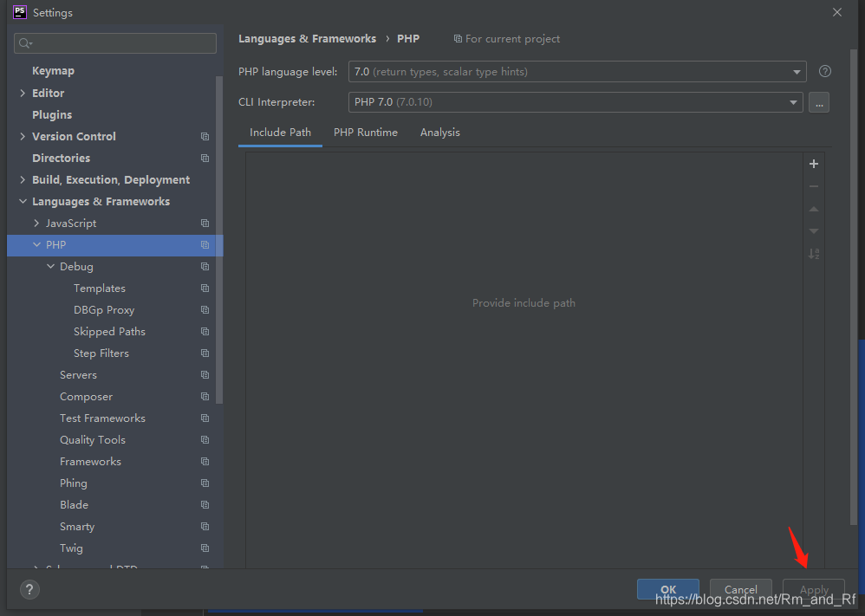Click the project-level icon on the Templates row

(x=205, y=289)
